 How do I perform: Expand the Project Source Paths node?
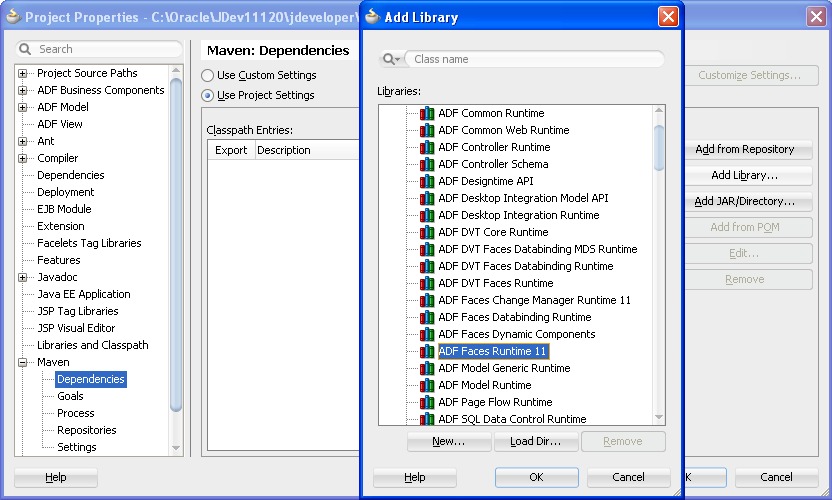(x=22, y=73)
